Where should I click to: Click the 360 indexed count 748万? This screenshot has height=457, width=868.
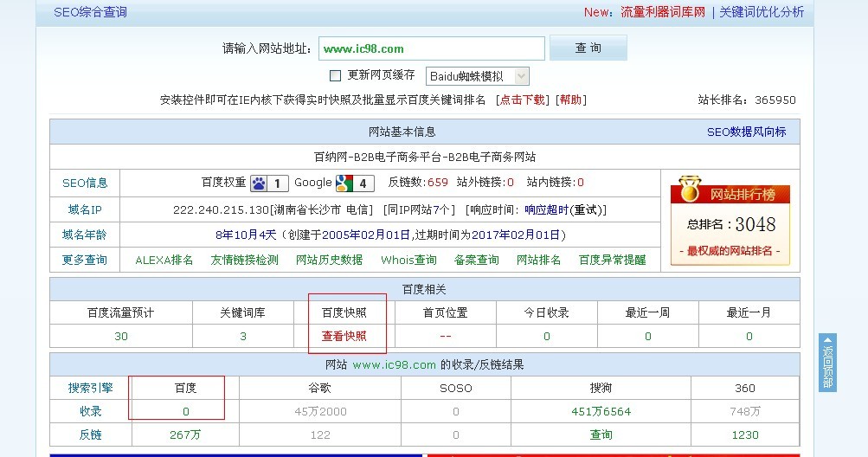point(745,412)
